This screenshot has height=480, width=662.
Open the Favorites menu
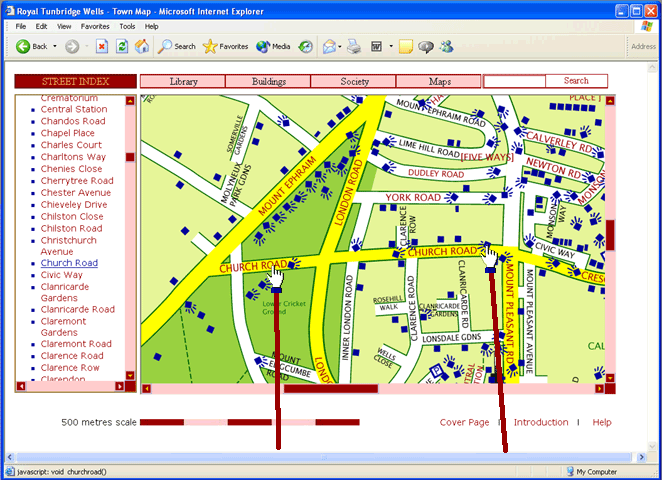[x=95, y=26]
